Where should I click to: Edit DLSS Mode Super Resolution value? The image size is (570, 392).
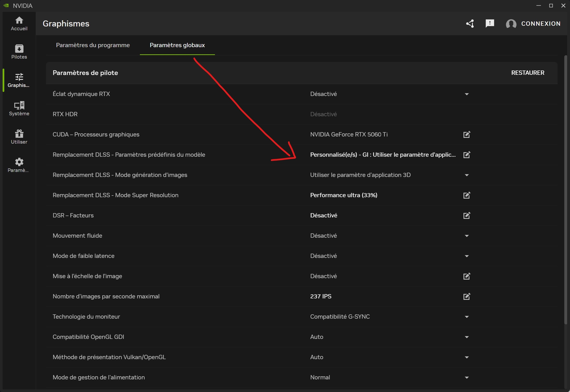467,195
